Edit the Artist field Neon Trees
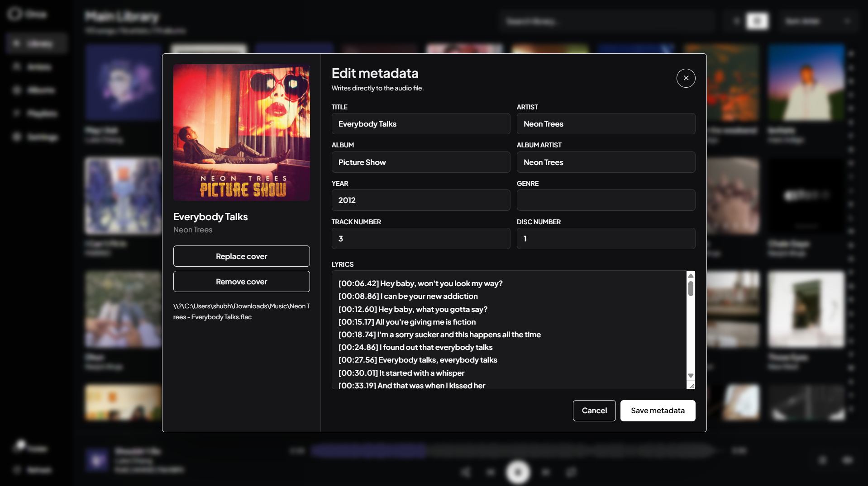Viewport: 868px width, 486px height. coord(606,124)
